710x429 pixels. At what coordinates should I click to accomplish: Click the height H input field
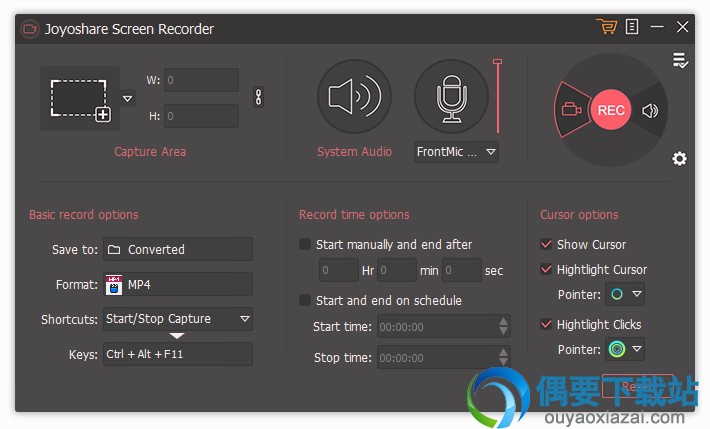tap(201, 116)
